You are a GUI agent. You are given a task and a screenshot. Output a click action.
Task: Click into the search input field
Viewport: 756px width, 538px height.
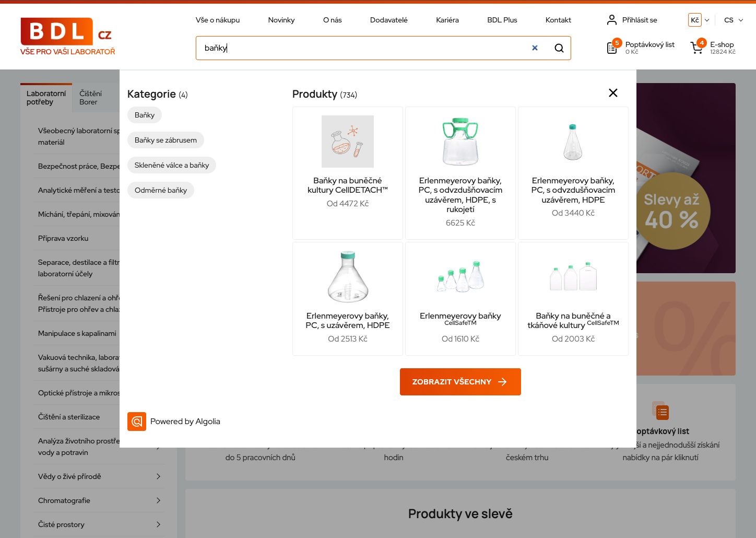[360, 48]
